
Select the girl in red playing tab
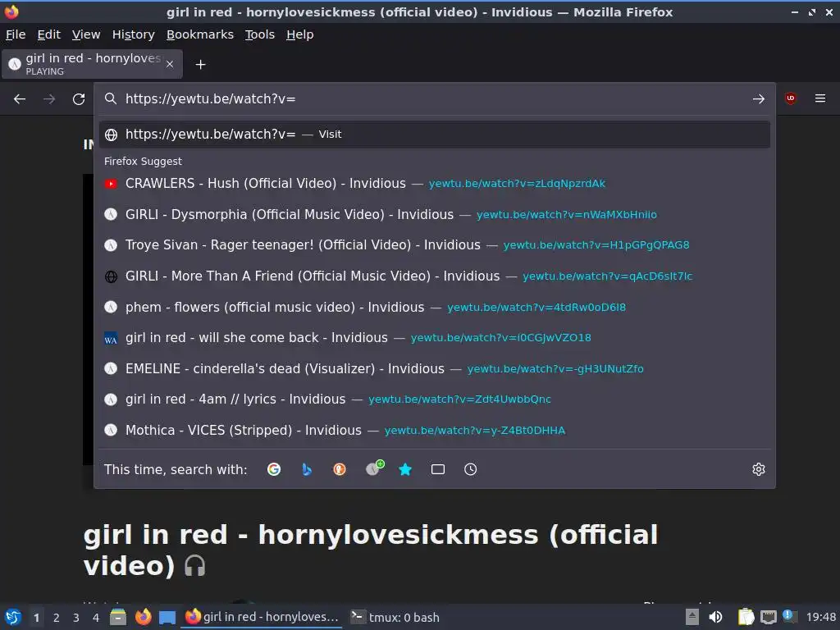(92, 64)
